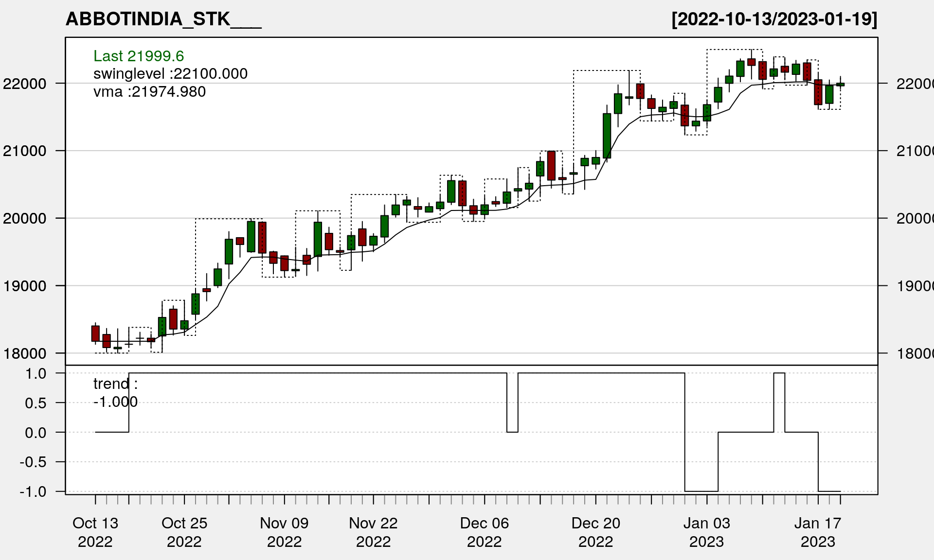
Task: Click the -1.0 trend axis label
Action: 33,491
